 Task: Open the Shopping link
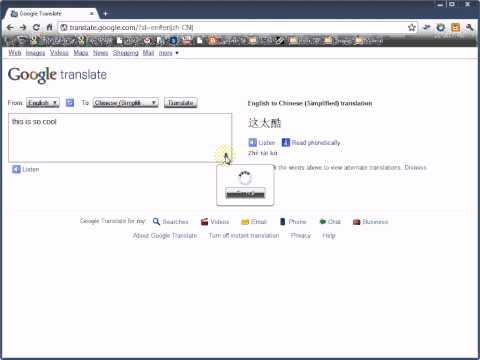click(x=125, y=53)
